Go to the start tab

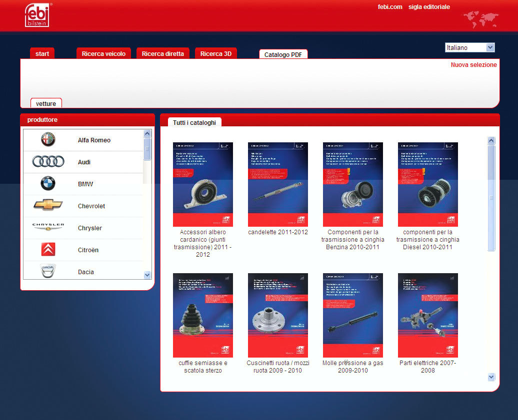click(42, 54)
